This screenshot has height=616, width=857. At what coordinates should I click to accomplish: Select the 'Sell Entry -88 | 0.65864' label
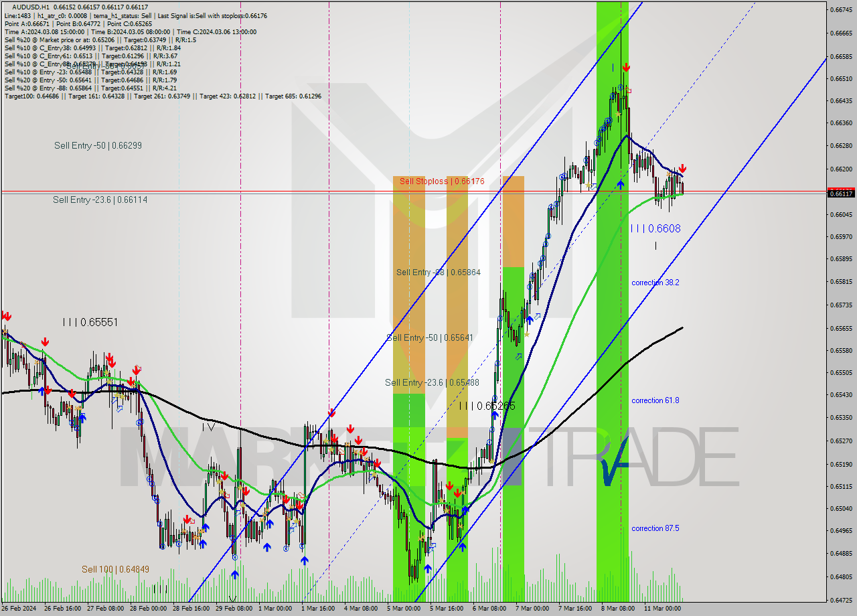(x=438, y=272)
